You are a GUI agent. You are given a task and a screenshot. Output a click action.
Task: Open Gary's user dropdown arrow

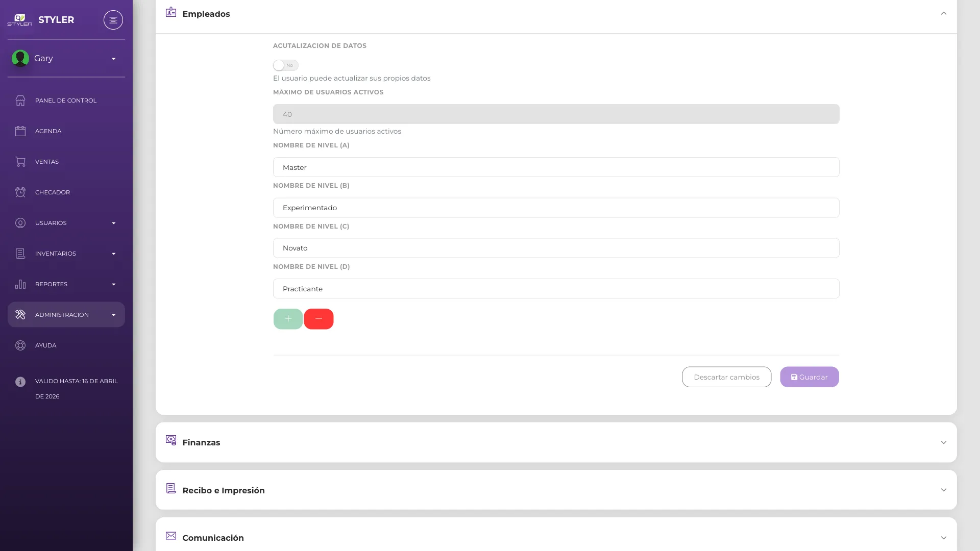pyautogui.click(x=114, y=59)
